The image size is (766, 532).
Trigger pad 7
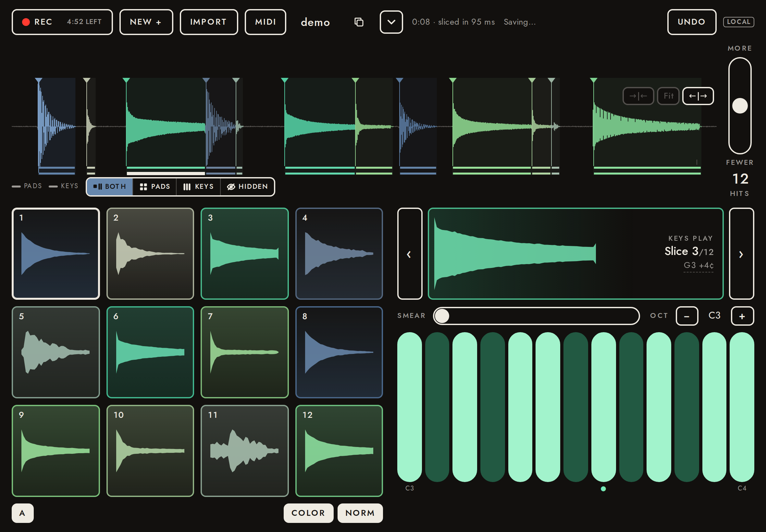[244, 352]
